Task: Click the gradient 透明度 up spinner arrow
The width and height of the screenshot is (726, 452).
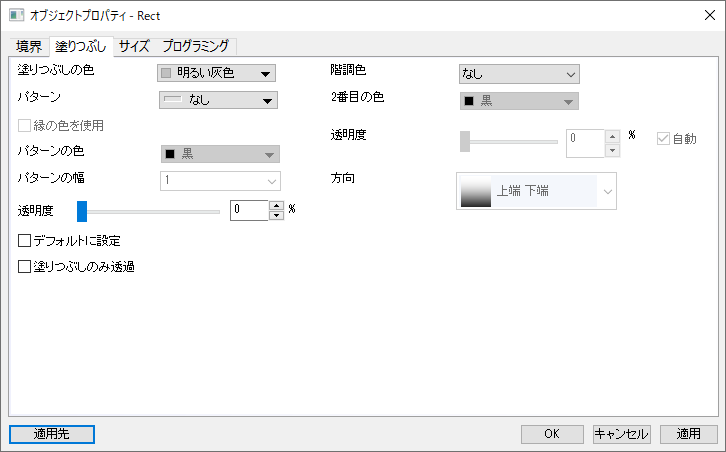Action: click(613, 137)
